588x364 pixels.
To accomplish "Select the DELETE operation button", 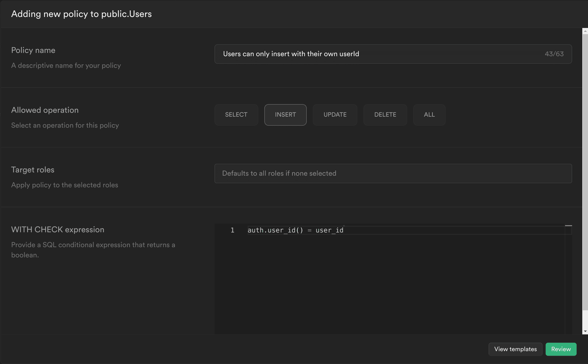I will 385,114.
